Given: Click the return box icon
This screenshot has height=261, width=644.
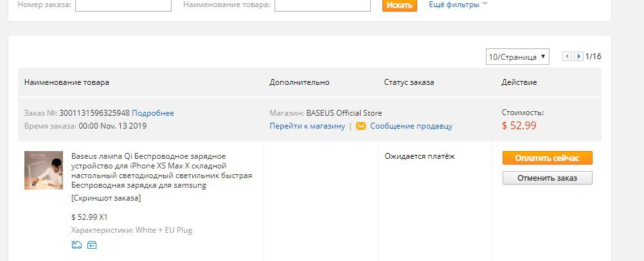Looking at the screenshot, I should pos(92,245).
